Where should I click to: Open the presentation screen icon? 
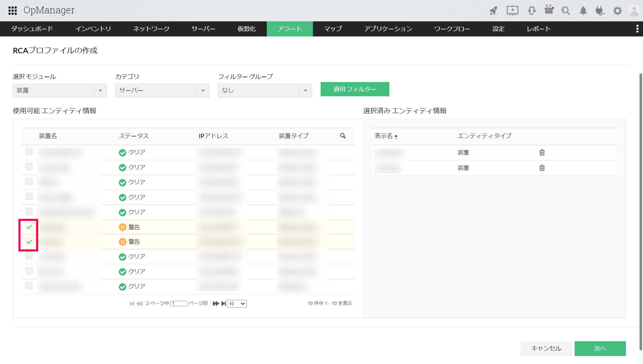[512, 11]
